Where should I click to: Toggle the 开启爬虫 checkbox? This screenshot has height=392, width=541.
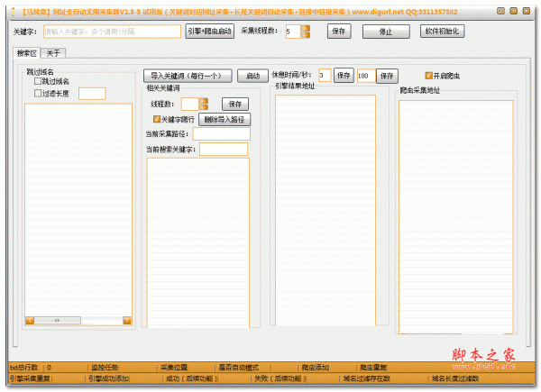[429, 75]
